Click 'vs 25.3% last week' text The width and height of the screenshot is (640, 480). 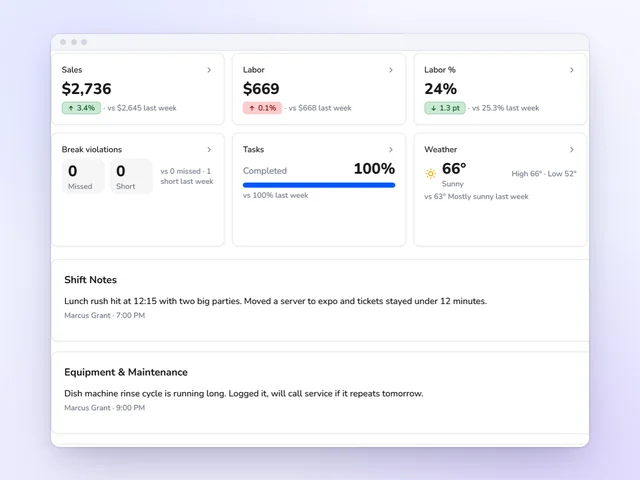(x=505, y=108)
